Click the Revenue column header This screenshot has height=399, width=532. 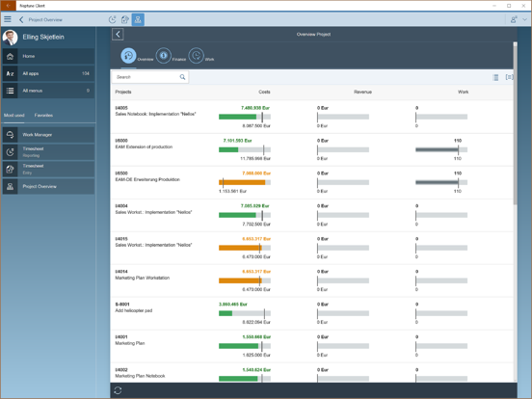tap(362, 92)
